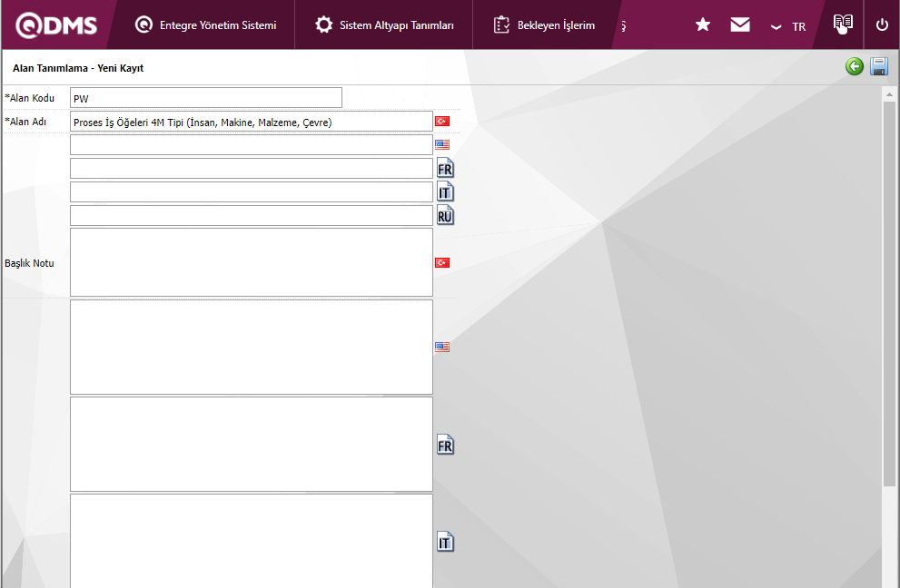
Task: Click the Alan Adı Italian input field
Action: point(252,191)
